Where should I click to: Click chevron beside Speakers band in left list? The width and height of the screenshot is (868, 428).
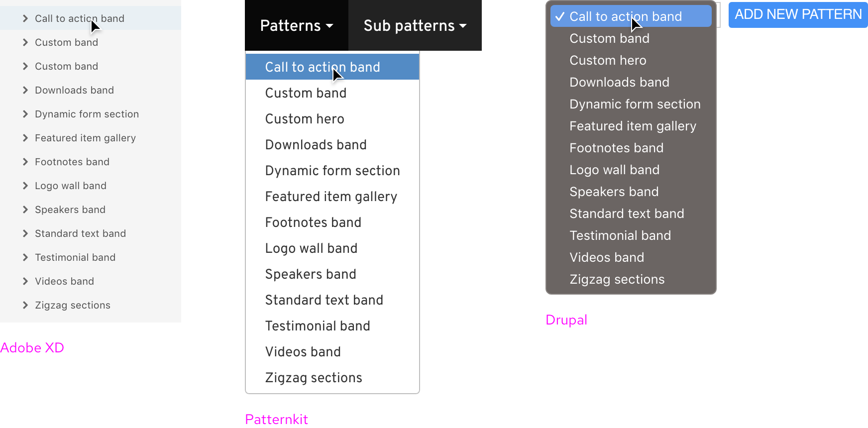click(25, 210)
